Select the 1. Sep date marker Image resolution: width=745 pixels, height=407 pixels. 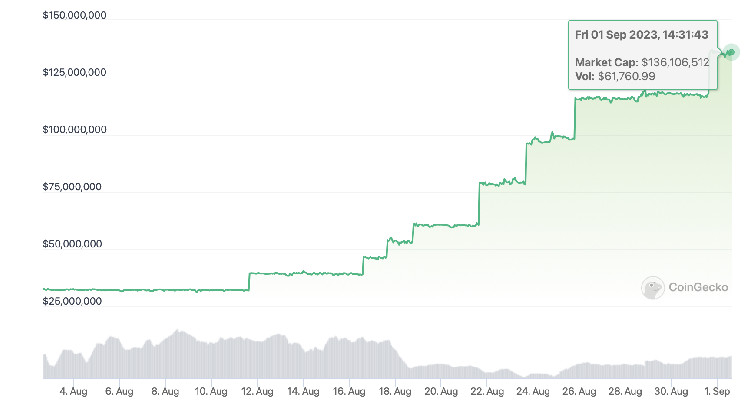717,393
